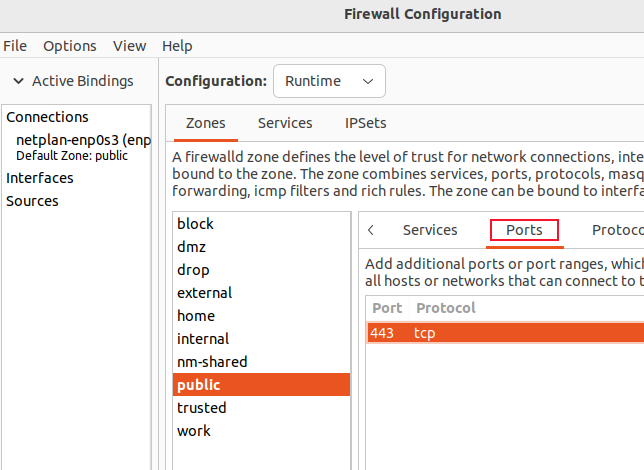This screenshot has height=470, width=644.
Task: Select the block zone
Action: click(196, 224)
